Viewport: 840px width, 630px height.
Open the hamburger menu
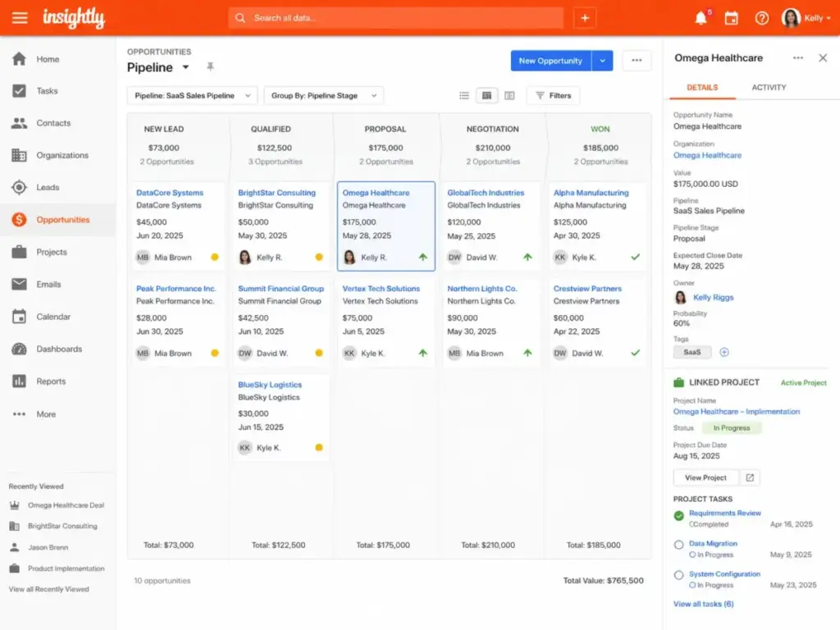pos(20,18)
